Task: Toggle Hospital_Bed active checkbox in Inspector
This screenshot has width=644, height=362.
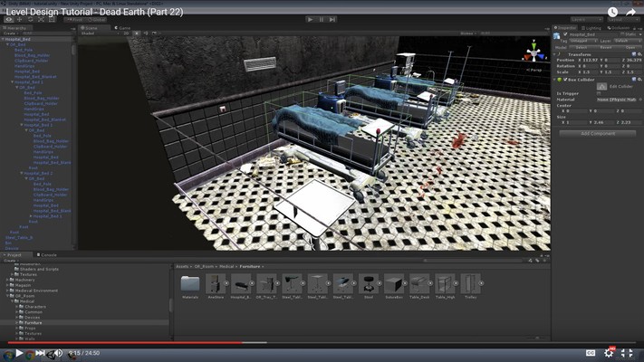Action: tap(563, 34)
